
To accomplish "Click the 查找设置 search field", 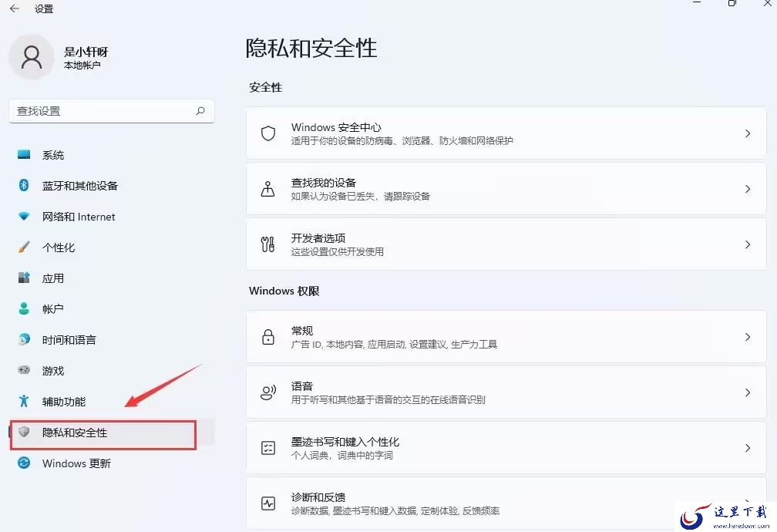I will click(x=112, y=111).
